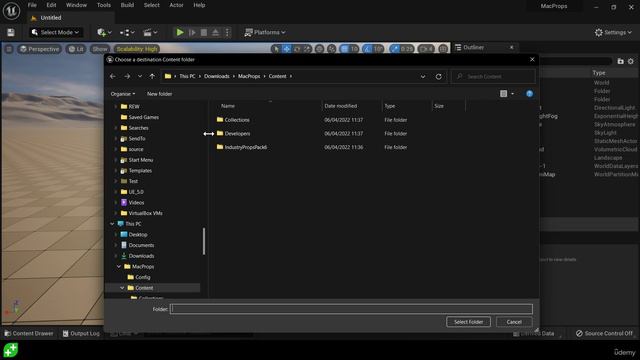Image resolution: width=640 pixels, height=360 pixels.
Task: Open the play options three-dot menu
Action: (227, 32)
